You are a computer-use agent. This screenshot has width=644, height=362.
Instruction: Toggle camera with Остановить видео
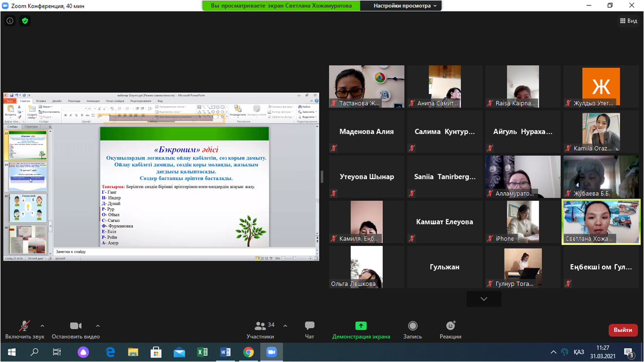[x=76, y=326]
